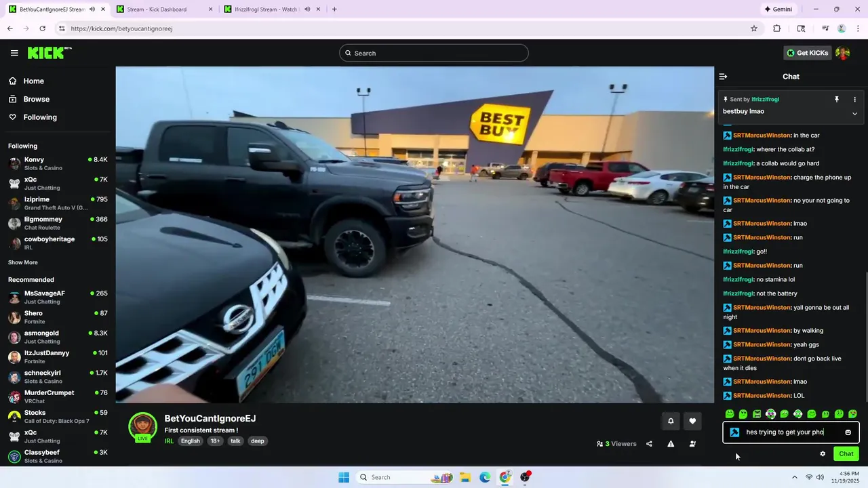Image resolution: width=868 pixels, height=488 pixels.
Task: Click the Get KICKs button
Action: [x=807, y=53]
